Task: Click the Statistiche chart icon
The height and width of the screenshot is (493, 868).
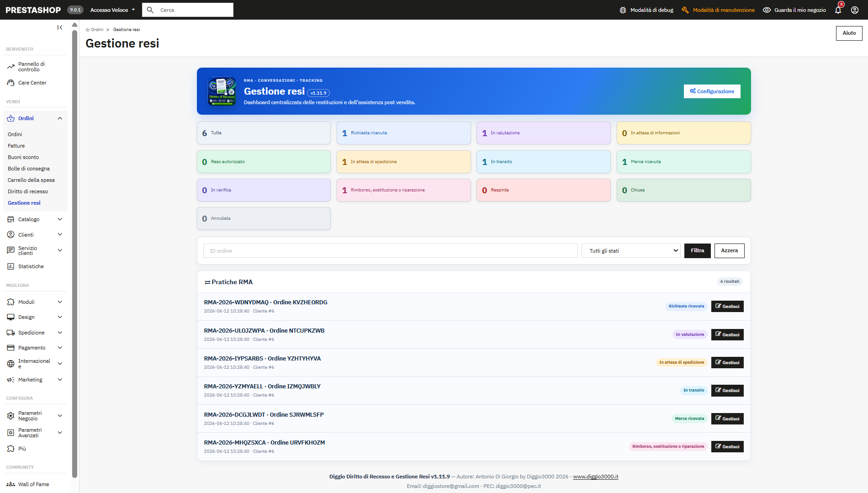Action: [x=11, y=266]
